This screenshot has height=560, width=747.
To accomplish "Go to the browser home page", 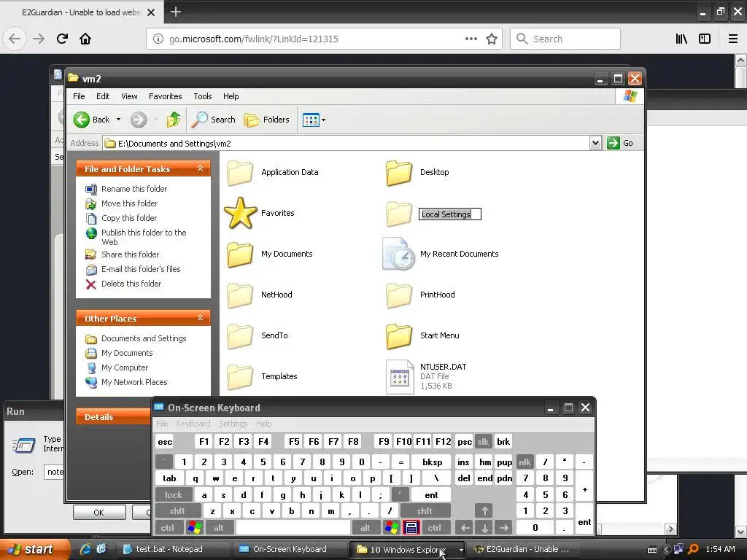I will click(85, 39).
